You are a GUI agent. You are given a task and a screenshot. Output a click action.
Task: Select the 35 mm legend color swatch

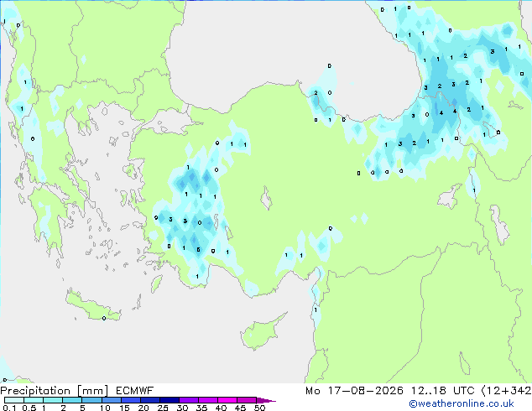coord(207,400)
